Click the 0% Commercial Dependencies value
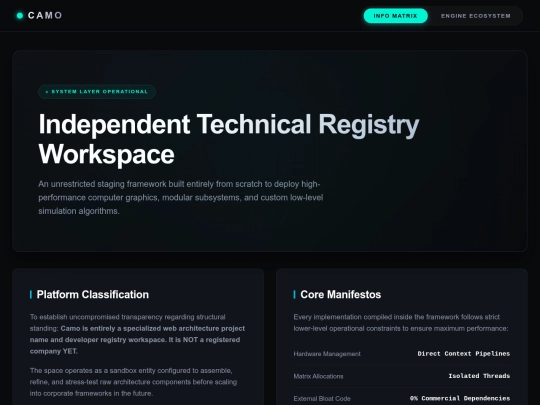The width and height of the screenshot is (540, 405). coord(460,398)
